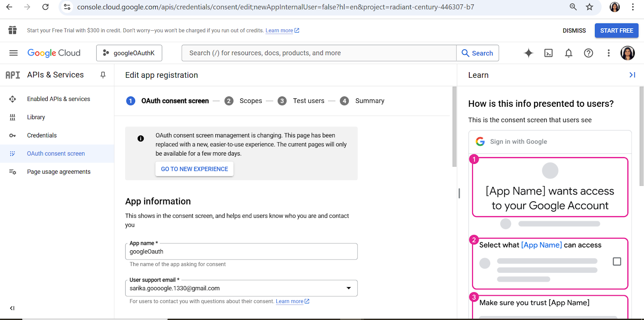This screenshot has width=644, height=320.
Task: Collapse left navigation with bottom arrow
Action: (12, 308)
